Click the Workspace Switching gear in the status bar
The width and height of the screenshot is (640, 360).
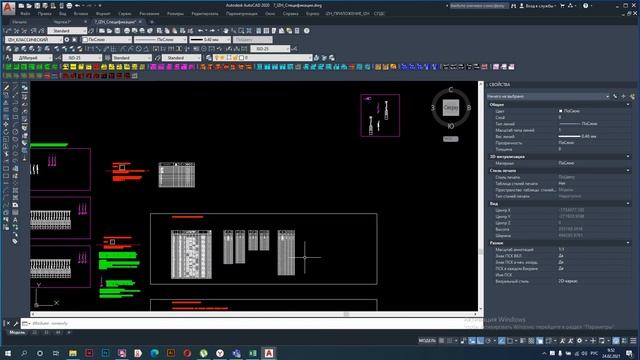point(580,340)
